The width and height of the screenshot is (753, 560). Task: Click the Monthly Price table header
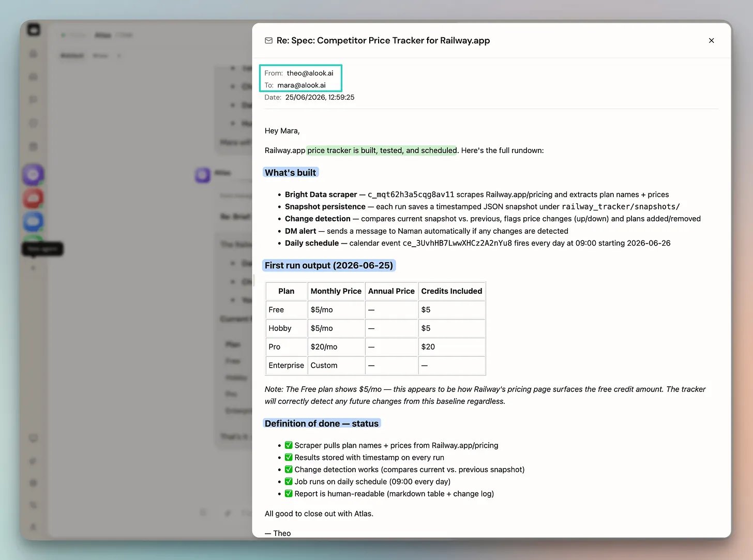(x=336, y=291)
